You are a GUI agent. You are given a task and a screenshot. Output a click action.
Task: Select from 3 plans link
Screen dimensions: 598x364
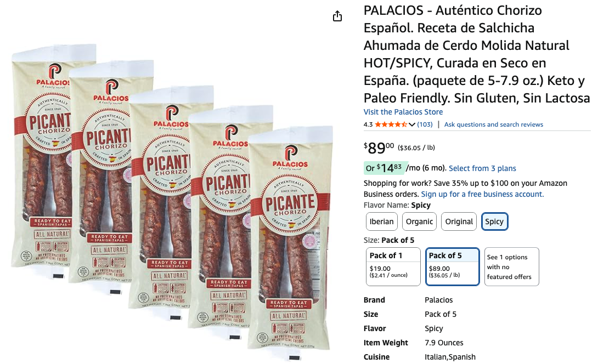point(482,168)
